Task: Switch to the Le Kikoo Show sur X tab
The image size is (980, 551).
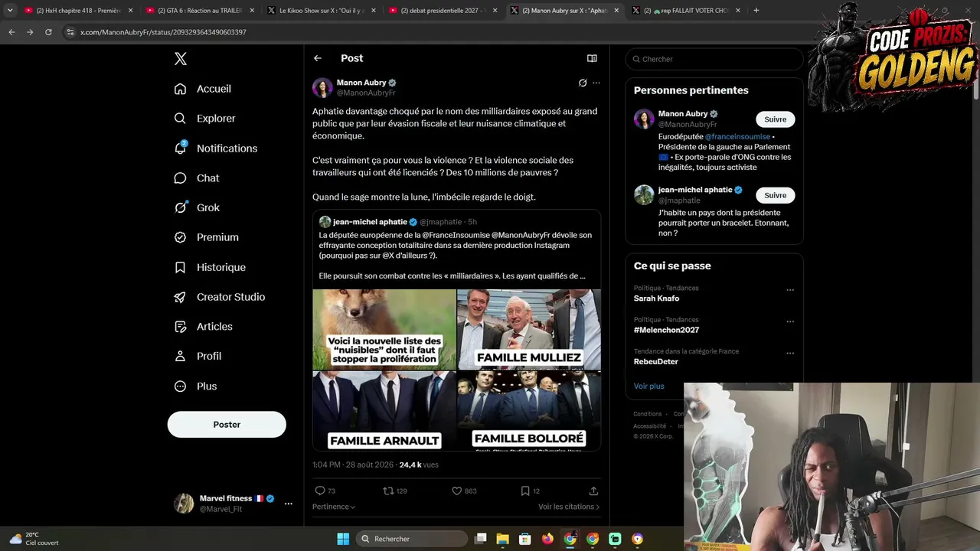Action: click(x=321, y=11)
